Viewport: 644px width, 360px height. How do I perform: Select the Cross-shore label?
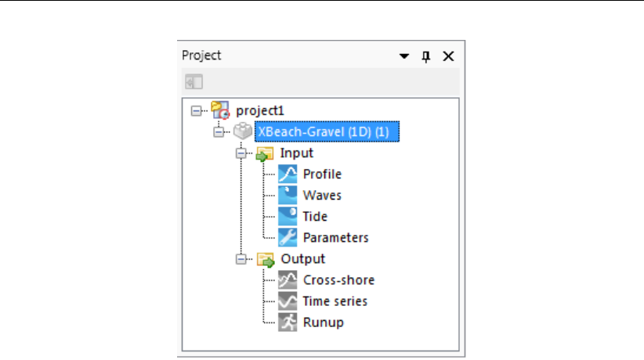click(338, 280)
